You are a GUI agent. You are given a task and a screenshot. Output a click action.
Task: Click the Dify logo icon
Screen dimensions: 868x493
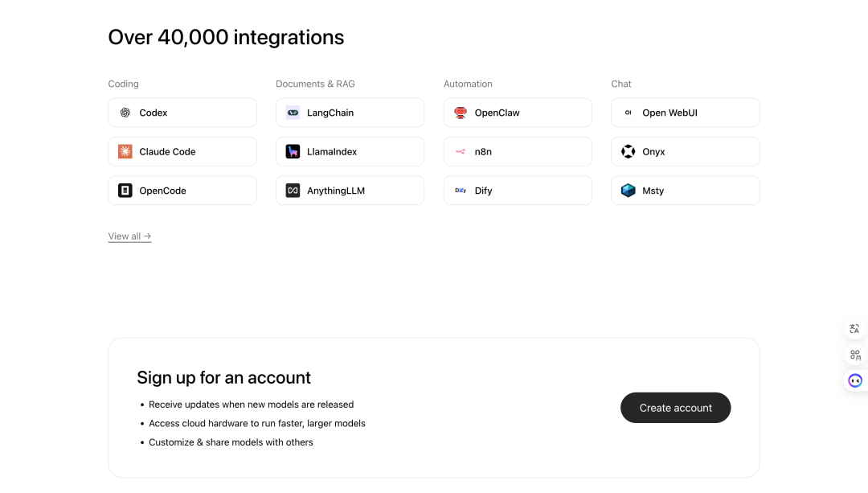tap(461, 191)
